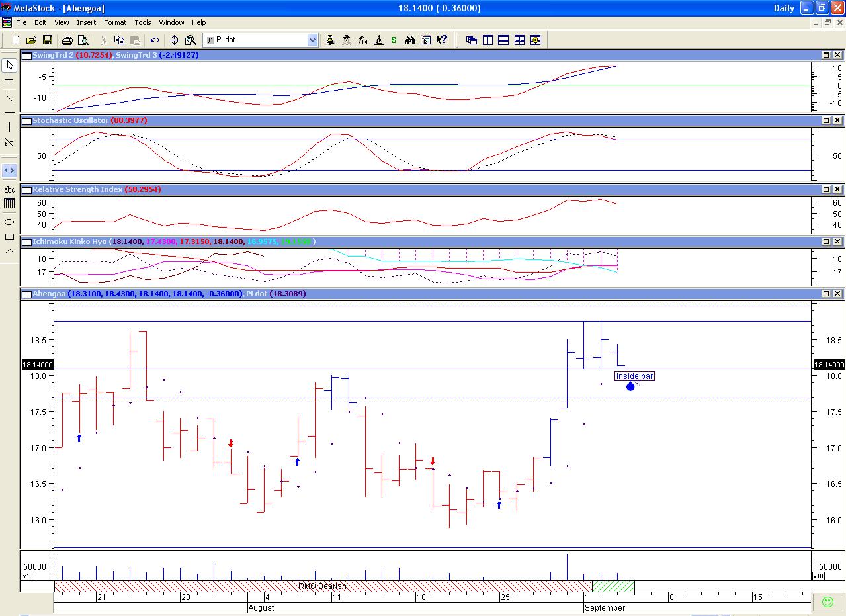Image resolution: width=846 pixels, height=616 pixels.
Task: Click the Print chart toolbar icon
Action: coord(67,40)
